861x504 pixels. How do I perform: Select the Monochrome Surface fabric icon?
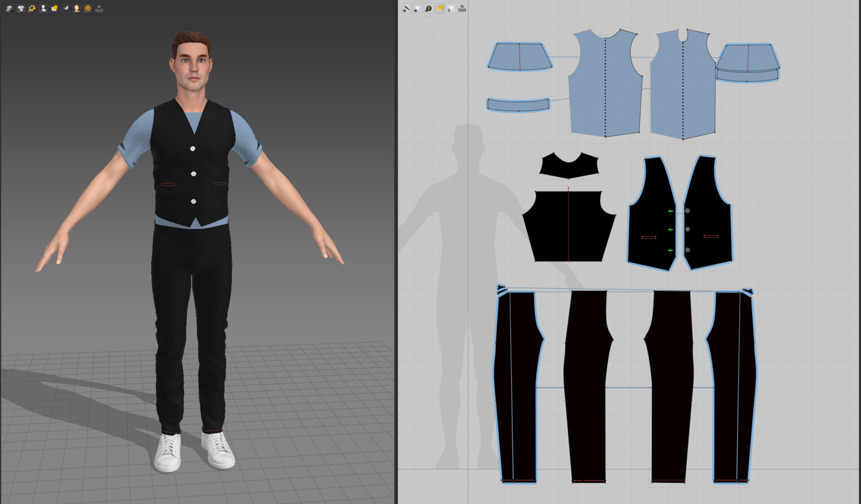(x=65, y=8)
